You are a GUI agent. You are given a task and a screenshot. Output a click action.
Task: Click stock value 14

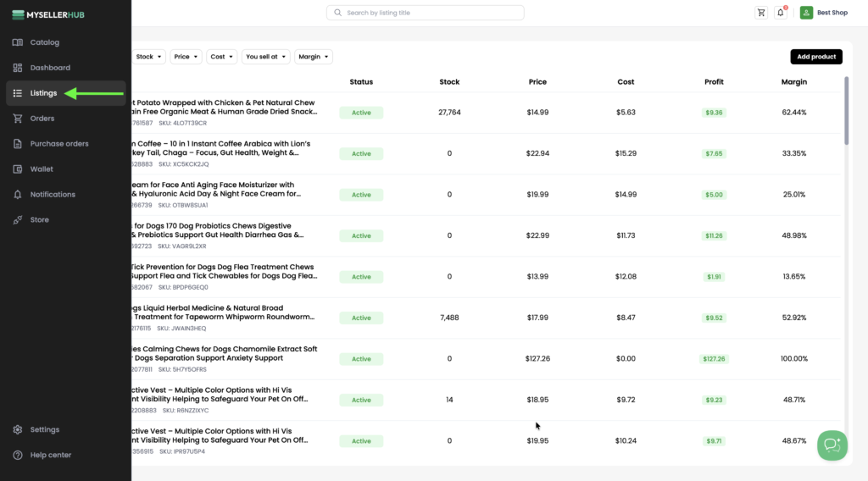click(449, 400)
